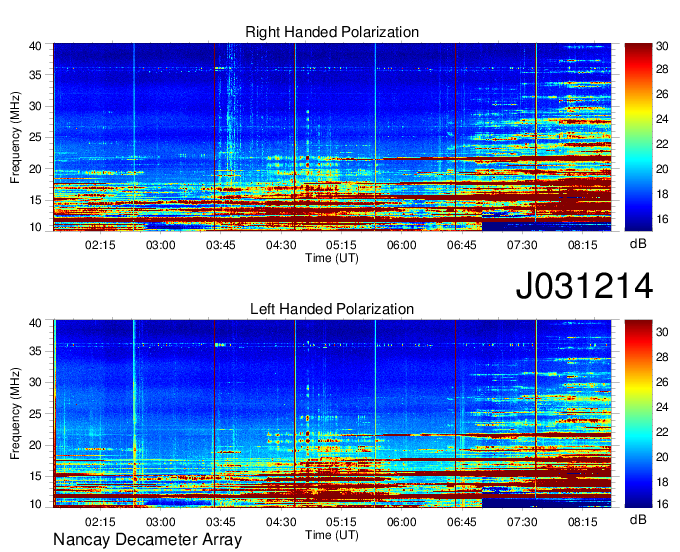The height and width of the screenshot is (552, 680).
Task: Click the '07:30' tick label under the top plot
Action: click(x=522, y=245)
